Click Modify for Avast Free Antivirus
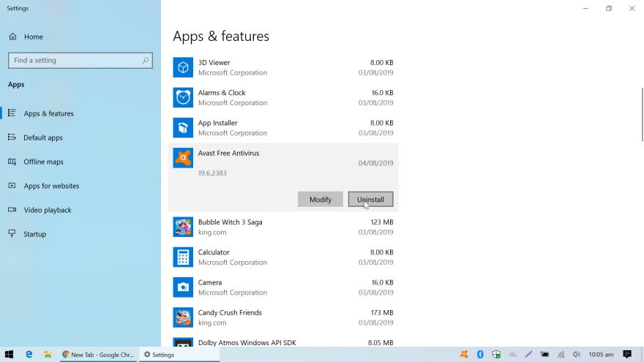This screenshot has height=362, width=644. (x=321, y=199)
